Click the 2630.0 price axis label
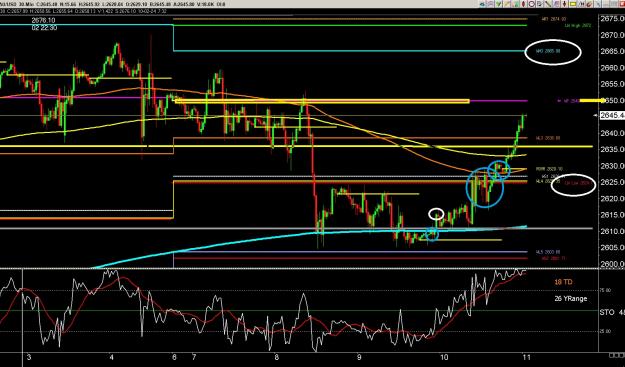The width and height of the screenshot is (625, 367). coord(612,166)
